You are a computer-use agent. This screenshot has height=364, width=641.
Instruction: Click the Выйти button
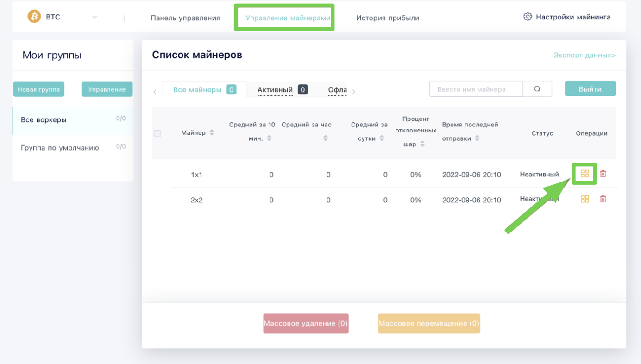(590, 89)
